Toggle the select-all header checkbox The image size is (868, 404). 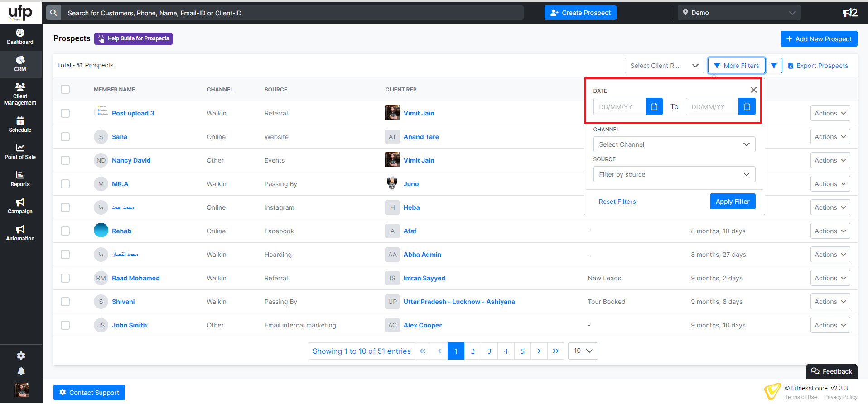(65, 89)
